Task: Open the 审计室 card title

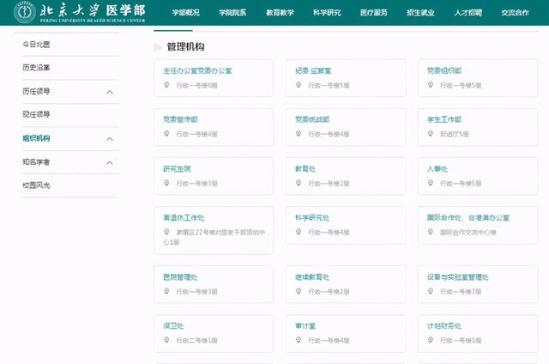Action: (x=305, y=326)
